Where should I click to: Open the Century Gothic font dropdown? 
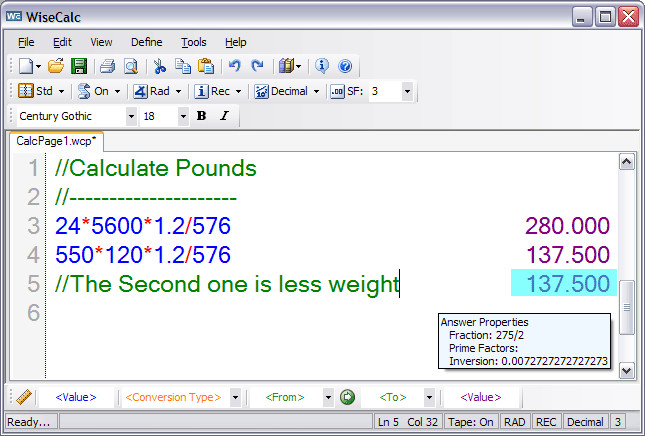point(131,116)
